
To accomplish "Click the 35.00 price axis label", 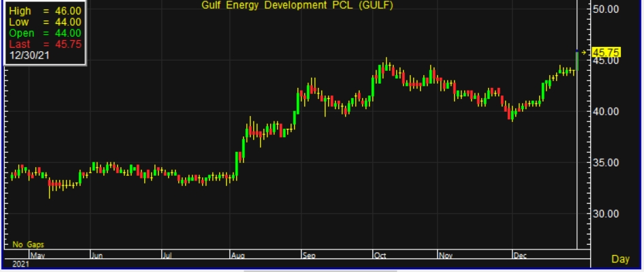I will click(606, 162).
